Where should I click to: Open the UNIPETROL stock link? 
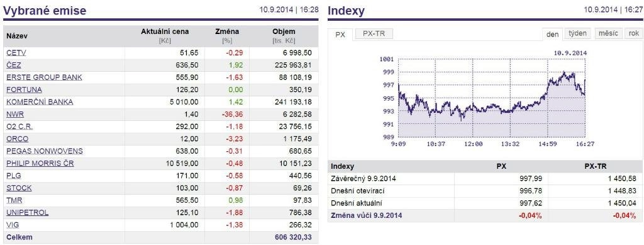coord(28,213)
